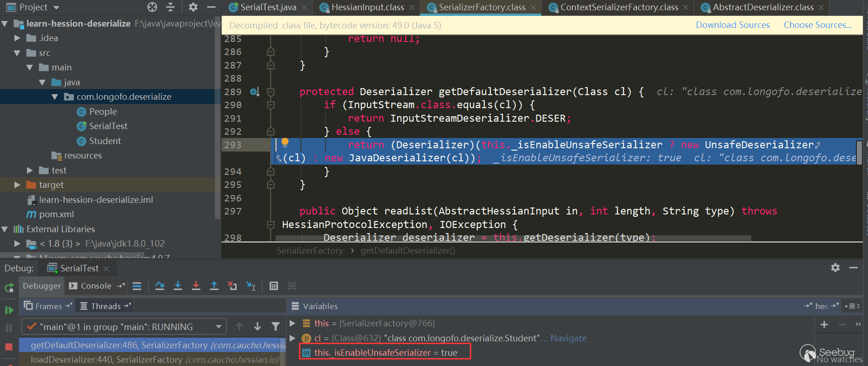The width and height of the screenshot is (868, 366).
Task: Expand the target folder in project tree
Action: pos(17,185)
